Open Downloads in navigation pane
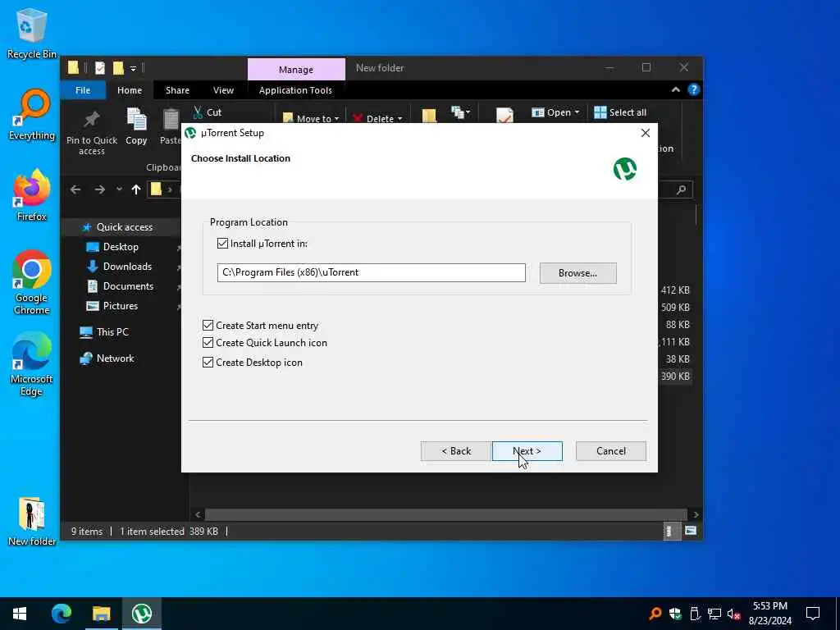Viewport: 840px width, 630px height. [x=127, y=267]
